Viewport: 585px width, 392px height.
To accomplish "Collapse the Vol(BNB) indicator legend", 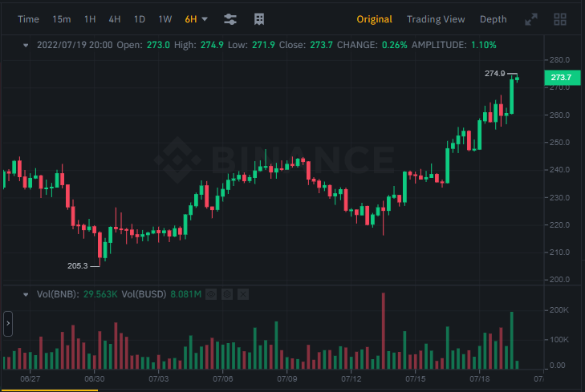I will coord(26,294).
